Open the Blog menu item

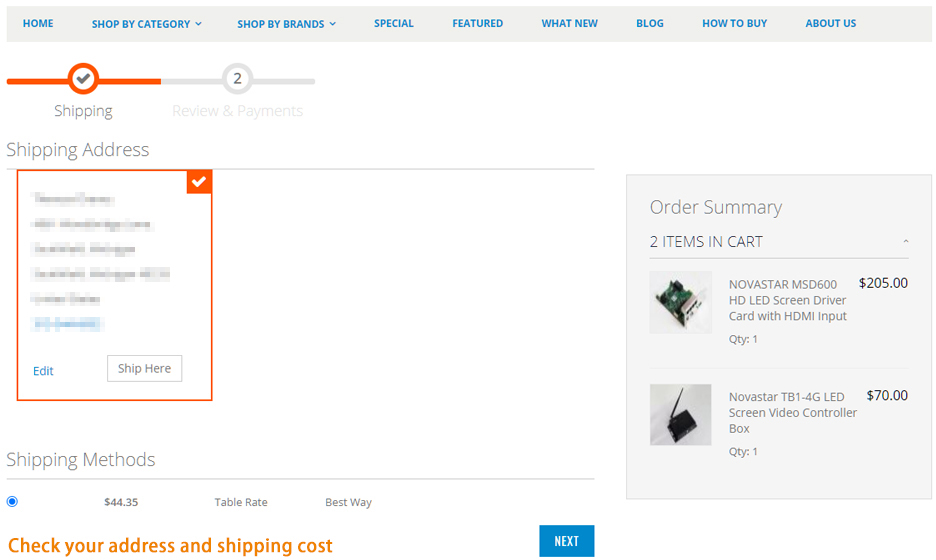(x=649, y=23)
